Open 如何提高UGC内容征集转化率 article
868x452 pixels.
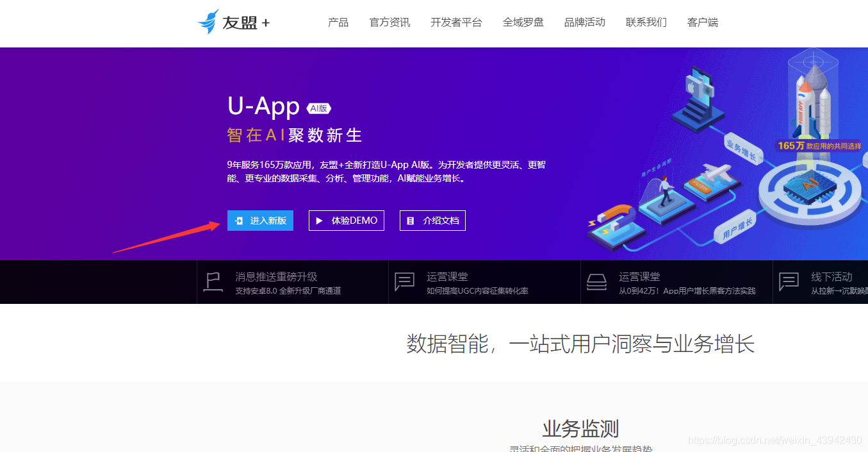click(x=478, y=291)
